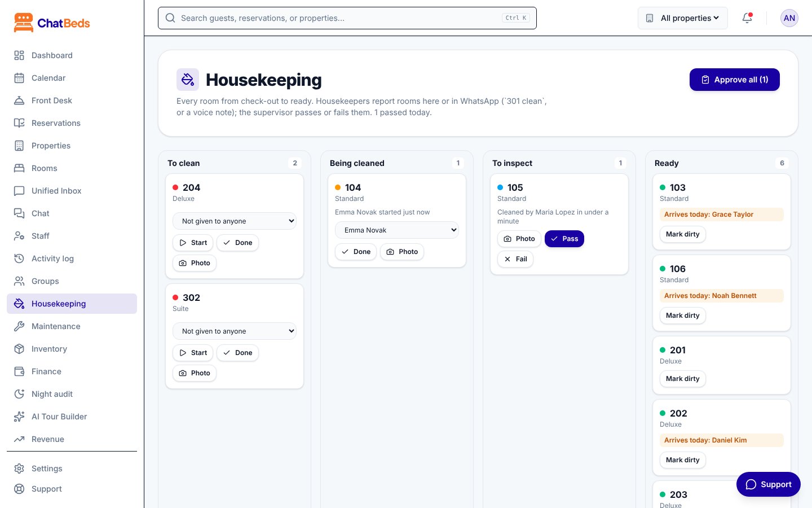Click the Revenue trend icon

pos(19,439)
